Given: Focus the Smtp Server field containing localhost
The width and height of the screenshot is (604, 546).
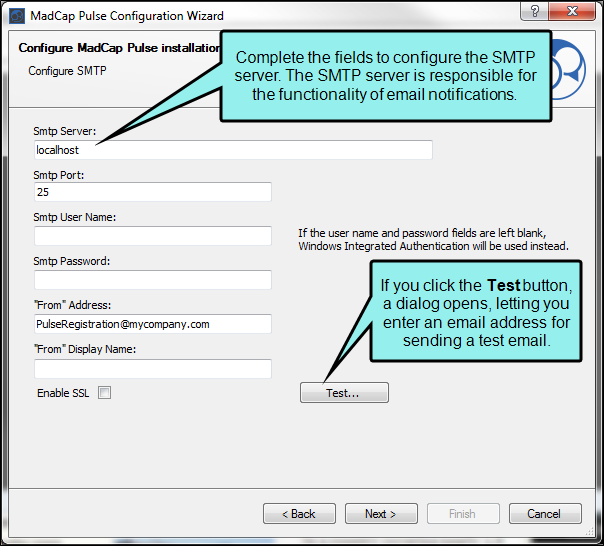Looking at the screenshot, I should (x=233, y=150).
